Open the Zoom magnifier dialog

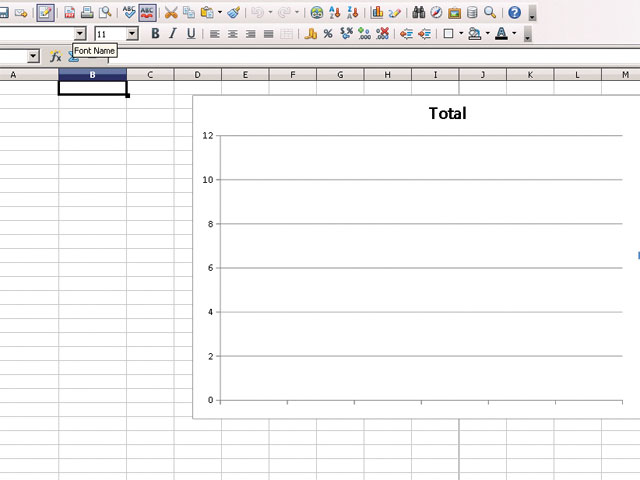point(490,13)
